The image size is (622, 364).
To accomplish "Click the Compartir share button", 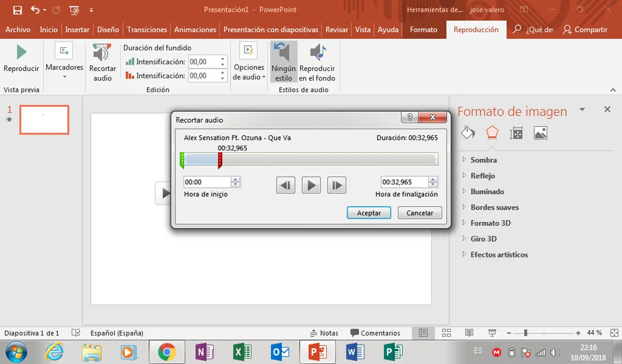I will tap(586, 30).
